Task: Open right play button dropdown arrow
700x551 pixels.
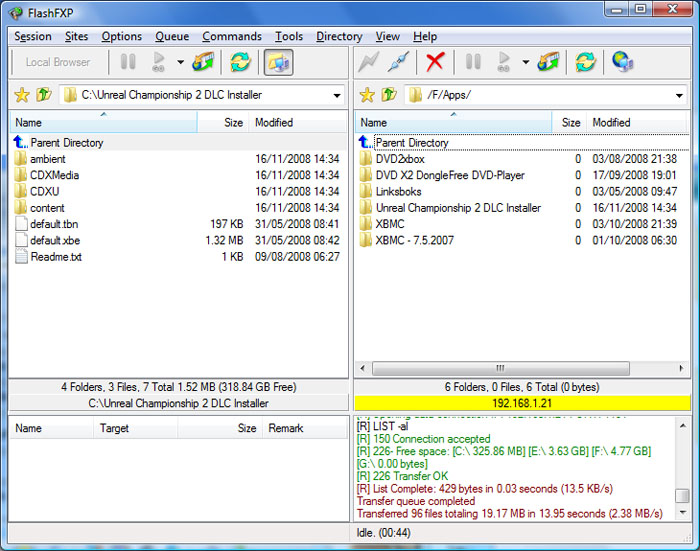Action: 526,62
